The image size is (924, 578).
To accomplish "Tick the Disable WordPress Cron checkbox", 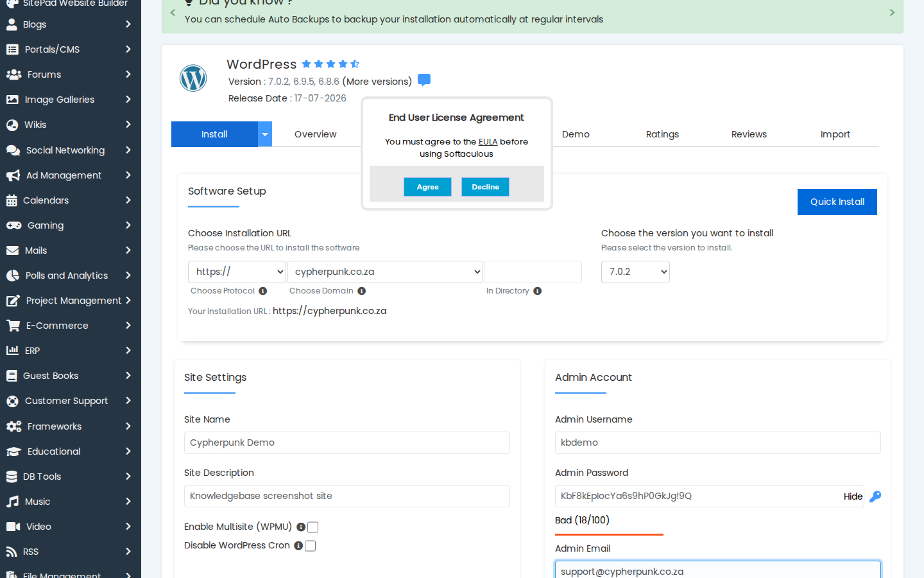I will click(x=311, y=546).
